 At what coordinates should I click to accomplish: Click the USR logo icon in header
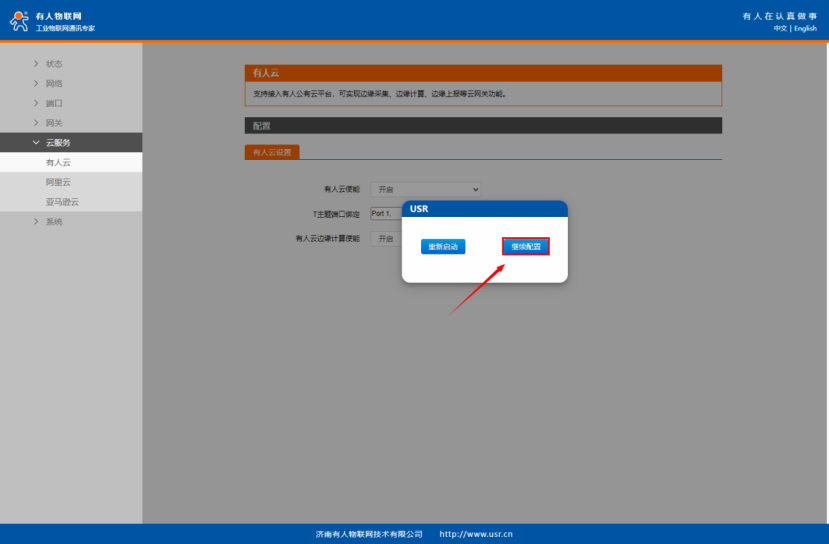click(x=19, y=21)
